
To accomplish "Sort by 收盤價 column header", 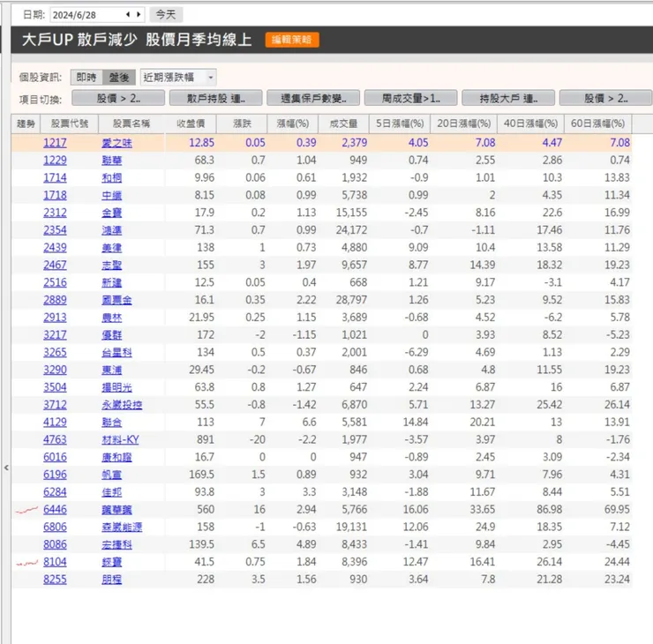I will 191,124.
